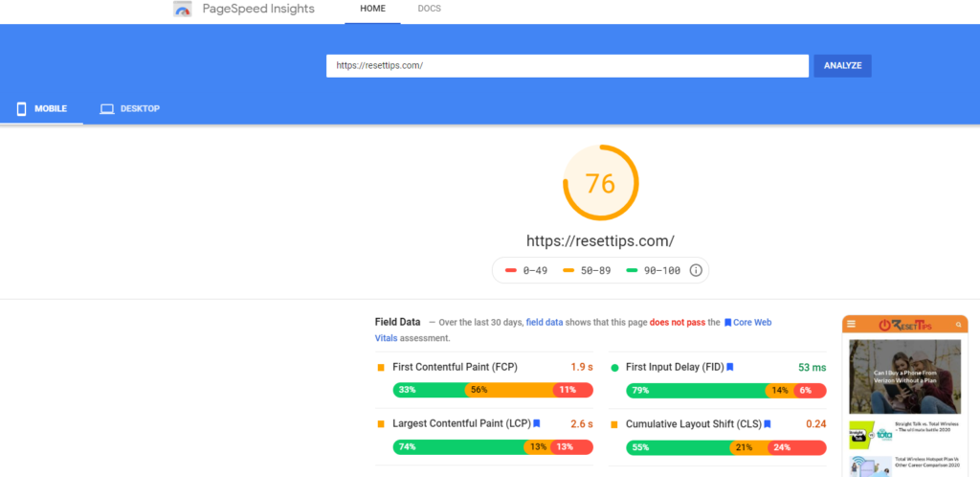Click the orange square beside Cumulative Layout Shift
Image resolution: width=980 pixels, height=477 pixels.
[x=613, y=424]
